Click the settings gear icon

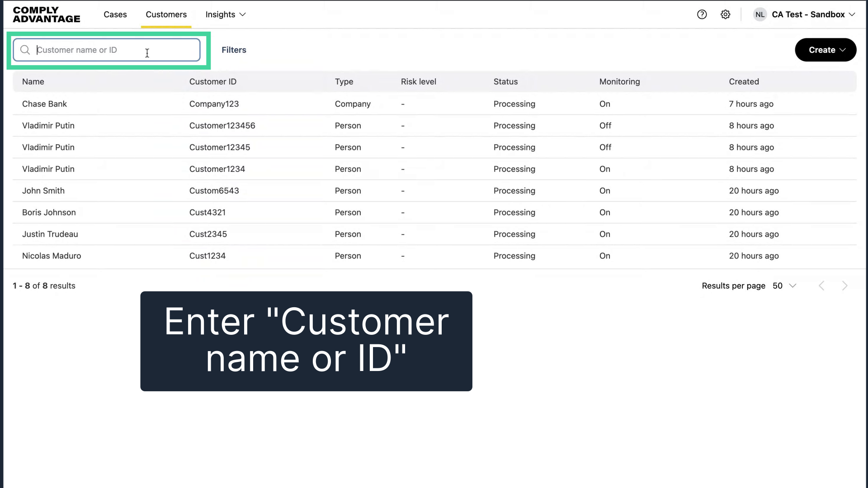(726, 14)
